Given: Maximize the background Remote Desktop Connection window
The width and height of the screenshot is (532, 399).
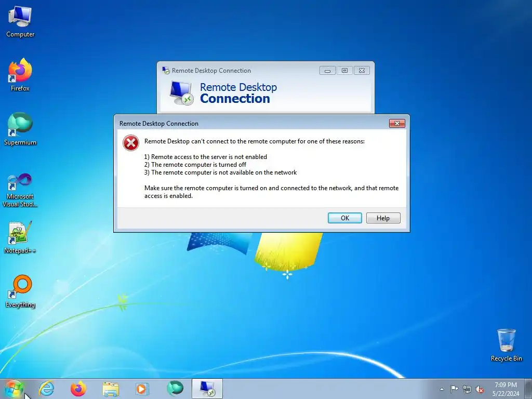Looking at the screenshot, I should pyautogui.click(x=344, y=71).
